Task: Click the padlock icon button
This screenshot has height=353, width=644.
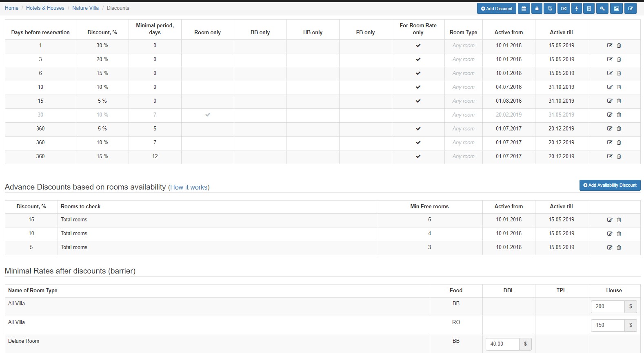Action: pyautogui.click(x=537, y=9)
